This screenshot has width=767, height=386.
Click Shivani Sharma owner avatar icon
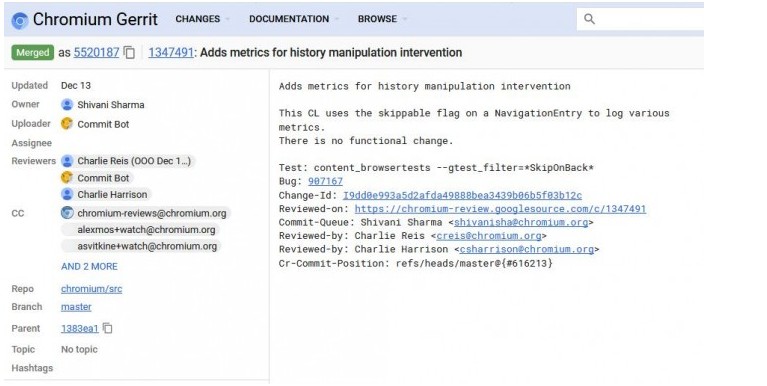(x=67, y=105)
